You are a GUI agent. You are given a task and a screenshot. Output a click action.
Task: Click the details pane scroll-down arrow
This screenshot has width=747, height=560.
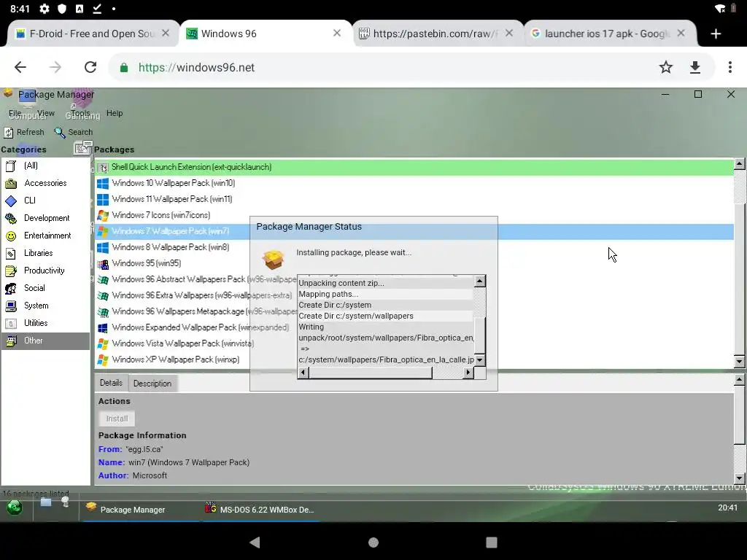[x=740, y=478]
